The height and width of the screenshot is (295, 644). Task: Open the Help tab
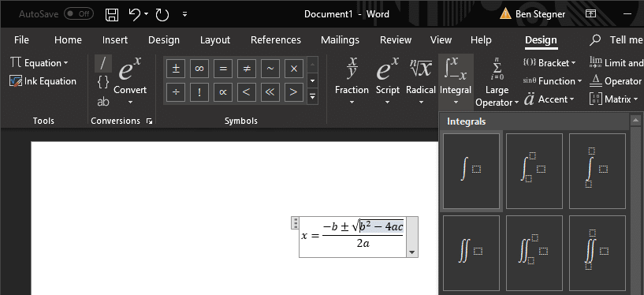pyautogui.click(x=481, y=40)
